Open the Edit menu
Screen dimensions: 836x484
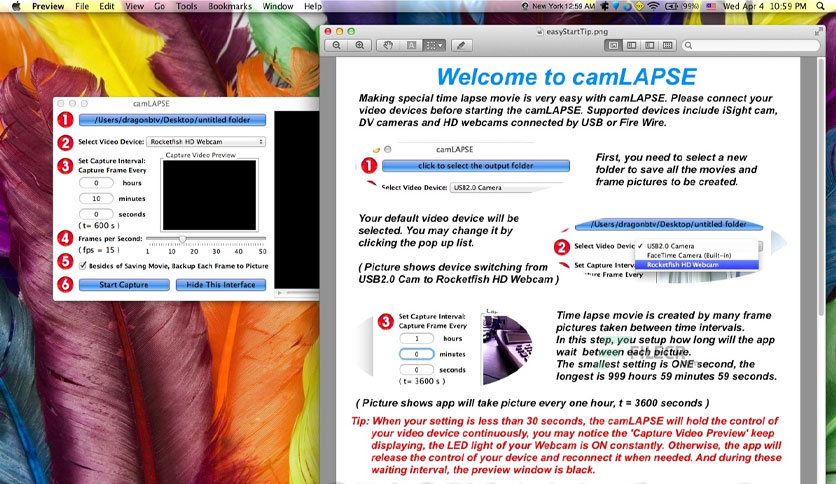pyautogui.click(x=107, y=6)
